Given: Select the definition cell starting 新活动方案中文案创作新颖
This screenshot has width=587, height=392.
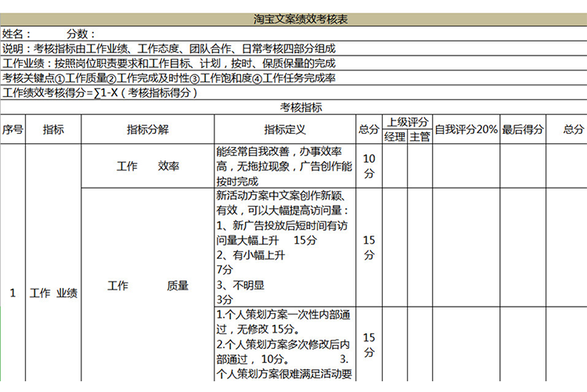Looking at the screenshot, I should [285, 247].
